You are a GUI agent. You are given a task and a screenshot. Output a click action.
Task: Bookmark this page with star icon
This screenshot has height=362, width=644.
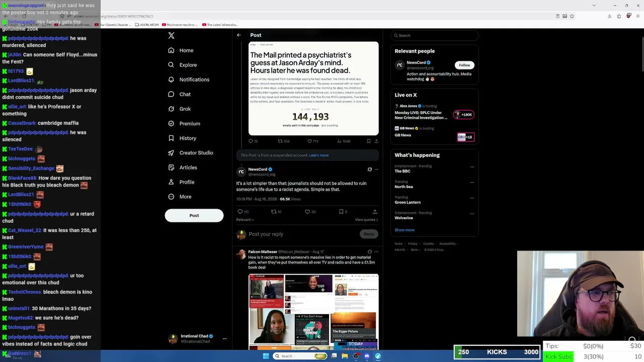tap(572, 16)
